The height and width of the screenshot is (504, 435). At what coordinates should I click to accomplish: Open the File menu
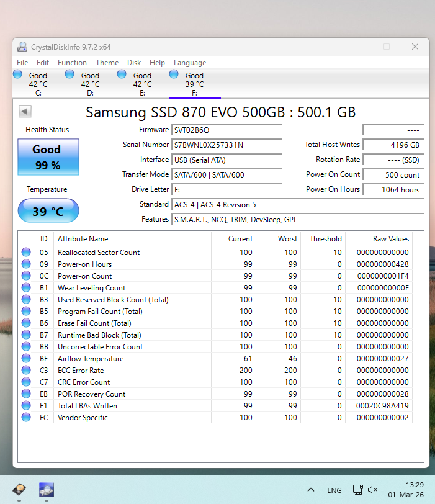click(22, 63)
